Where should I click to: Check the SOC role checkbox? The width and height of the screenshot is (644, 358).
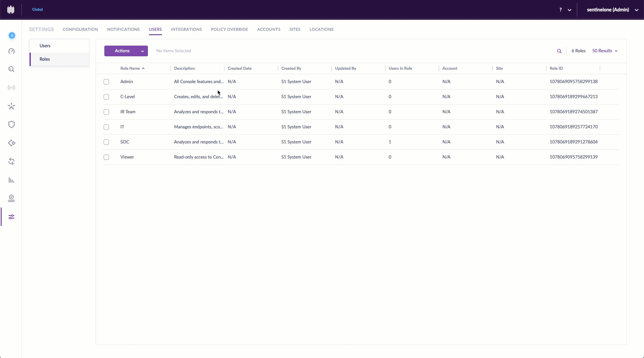coord(106,142)
